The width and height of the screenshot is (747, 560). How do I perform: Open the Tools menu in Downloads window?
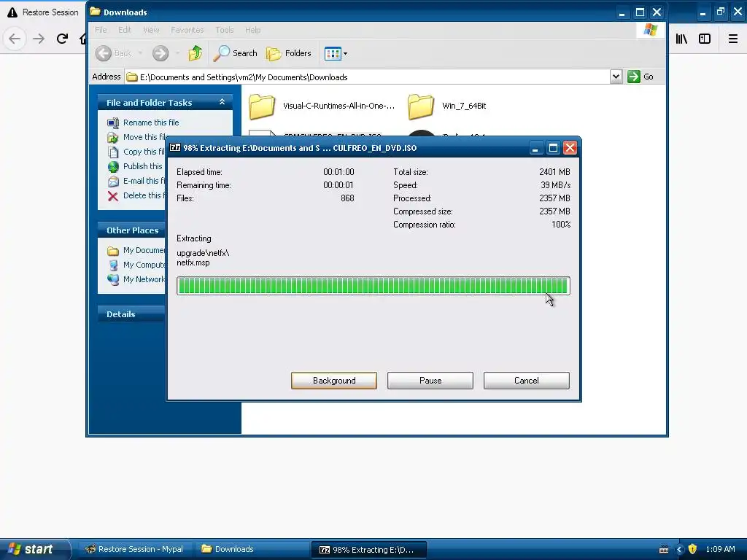coord(225,30)
